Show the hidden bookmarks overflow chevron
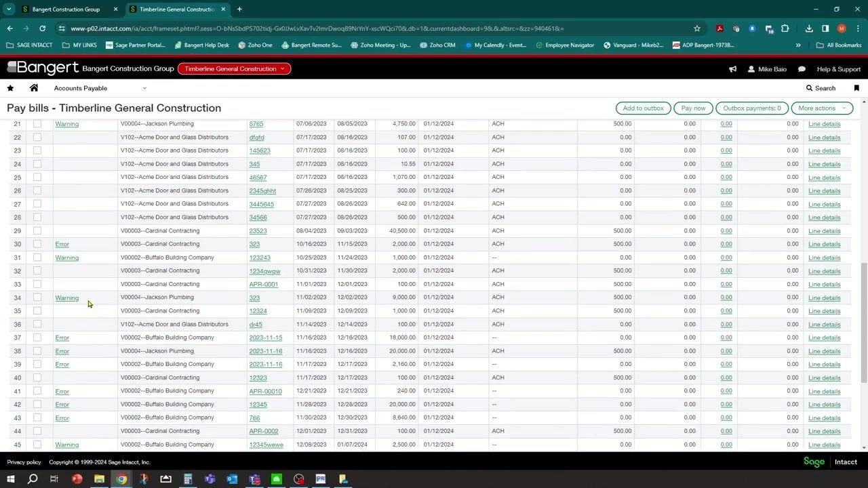 tap(798, 45)
